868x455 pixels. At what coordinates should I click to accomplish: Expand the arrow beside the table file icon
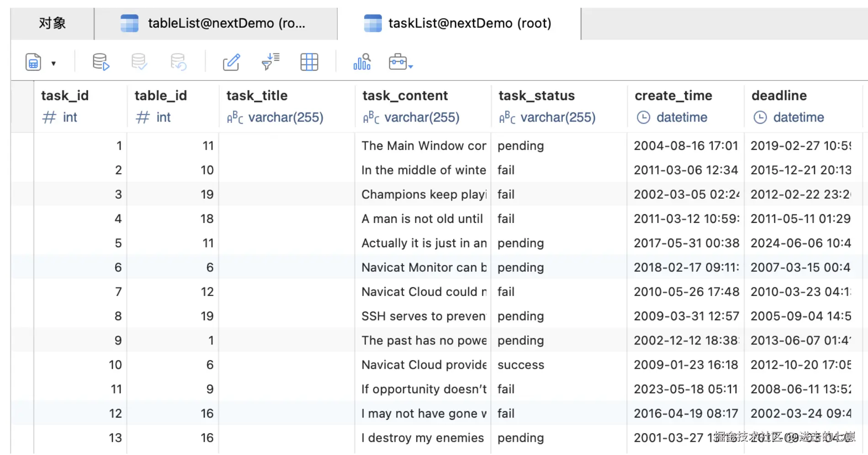coord(53,63)
